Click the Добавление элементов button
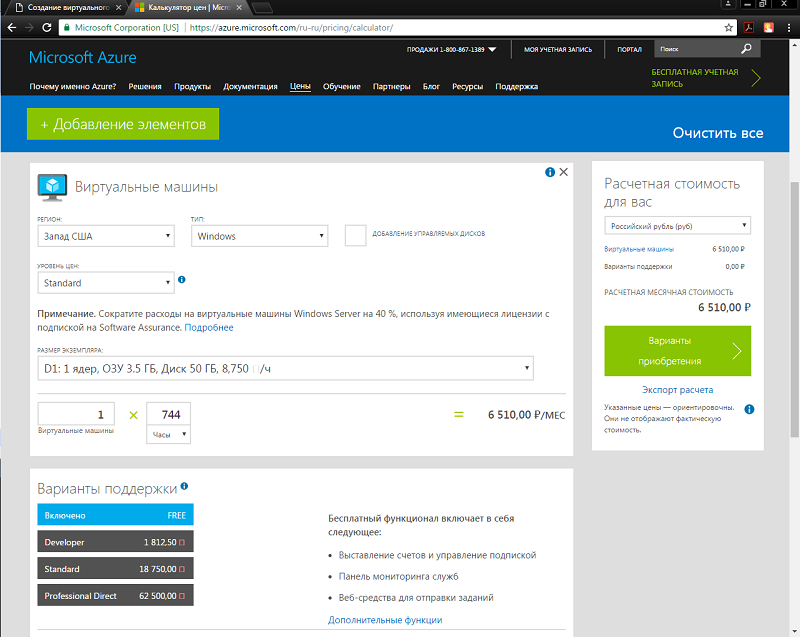This screenshot has width=800, height=637. click(123, 124)
